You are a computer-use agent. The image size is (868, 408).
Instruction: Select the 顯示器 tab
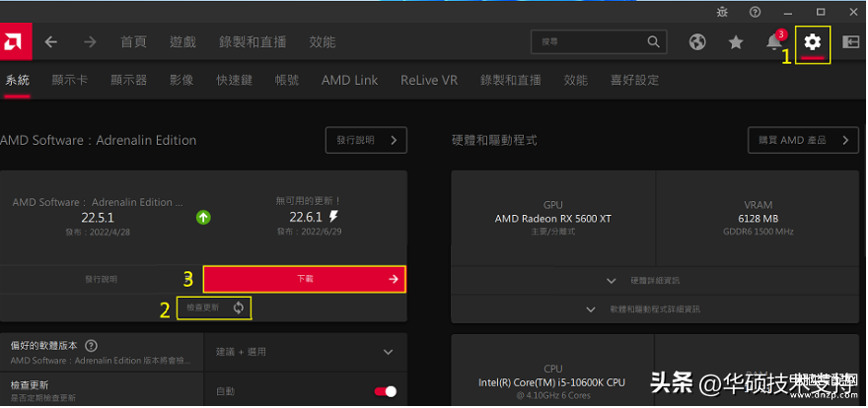click(x=128, y=80)
